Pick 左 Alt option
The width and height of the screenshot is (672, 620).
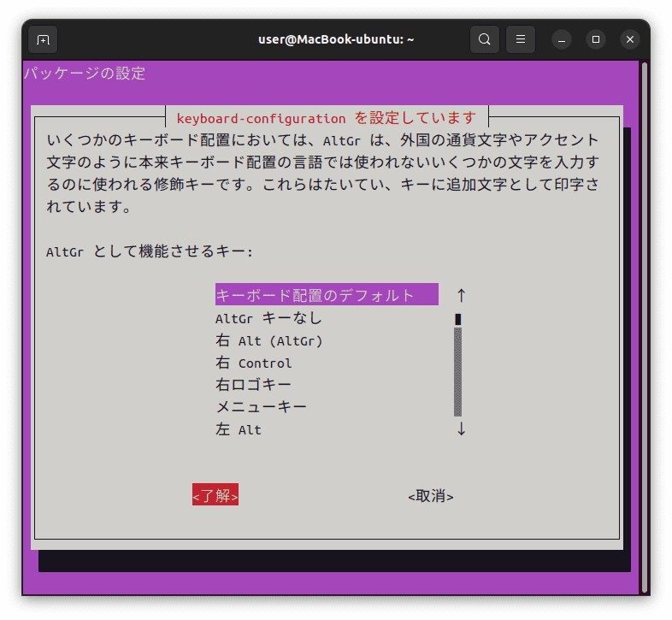[x=239, y=429]
